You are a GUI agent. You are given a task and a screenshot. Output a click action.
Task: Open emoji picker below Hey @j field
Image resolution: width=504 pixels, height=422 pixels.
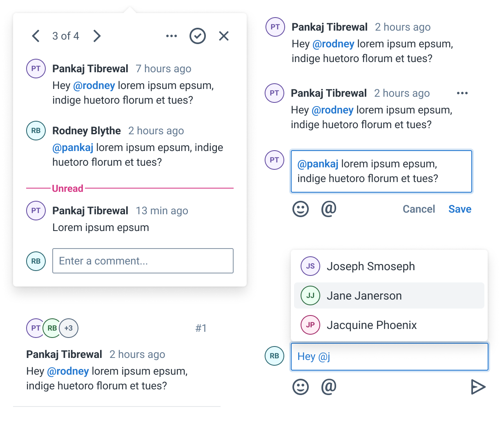tap(301, 387)
